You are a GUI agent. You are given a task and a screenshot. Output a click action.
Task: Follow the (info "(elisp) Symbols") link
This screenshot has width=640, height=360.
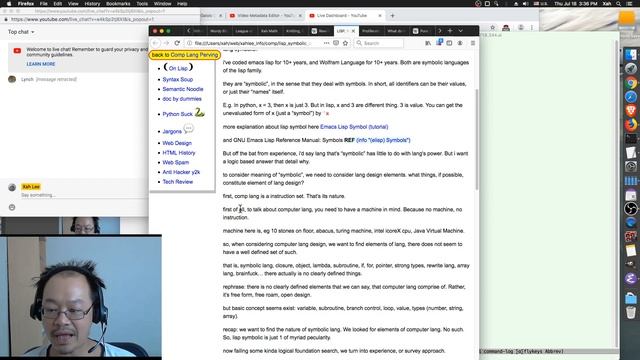(x=383, y=140)
